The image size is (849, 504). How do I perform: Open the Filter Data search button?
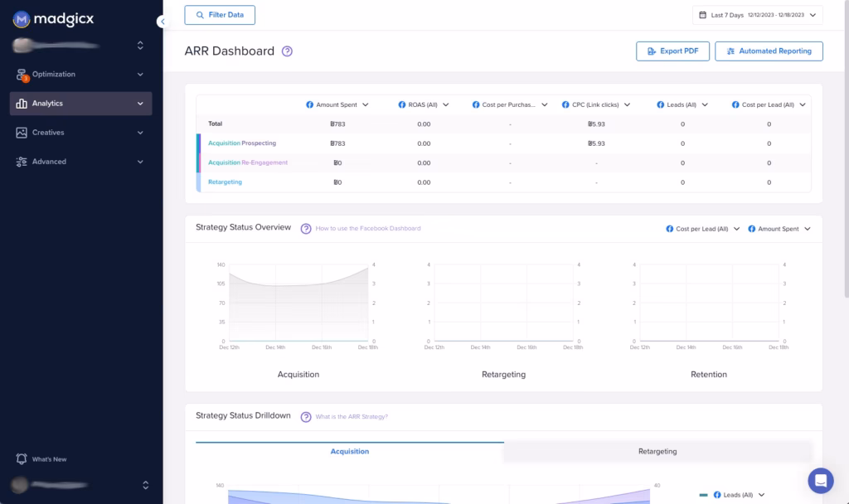[x=220, y=15]
